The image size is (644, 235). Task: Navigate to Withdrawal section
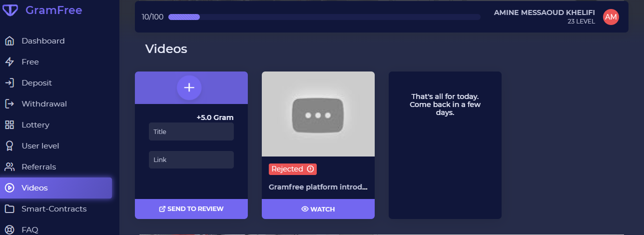click(44, 104)
